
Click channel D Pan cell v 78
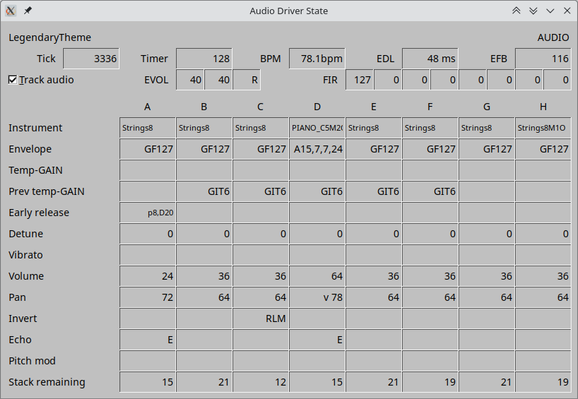point(317,297)
